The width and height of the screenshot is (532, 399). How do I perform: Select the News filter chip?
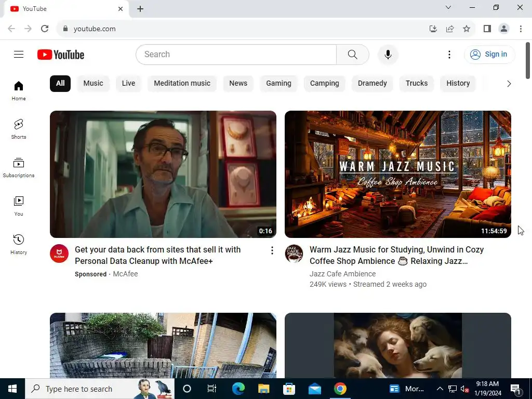238,84
